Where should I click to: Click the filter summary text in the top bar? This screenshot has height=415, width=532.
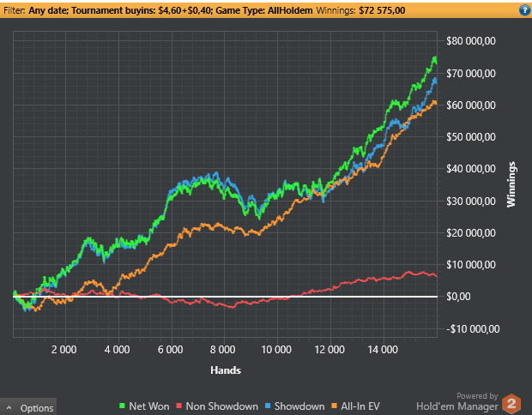[158, 10]
